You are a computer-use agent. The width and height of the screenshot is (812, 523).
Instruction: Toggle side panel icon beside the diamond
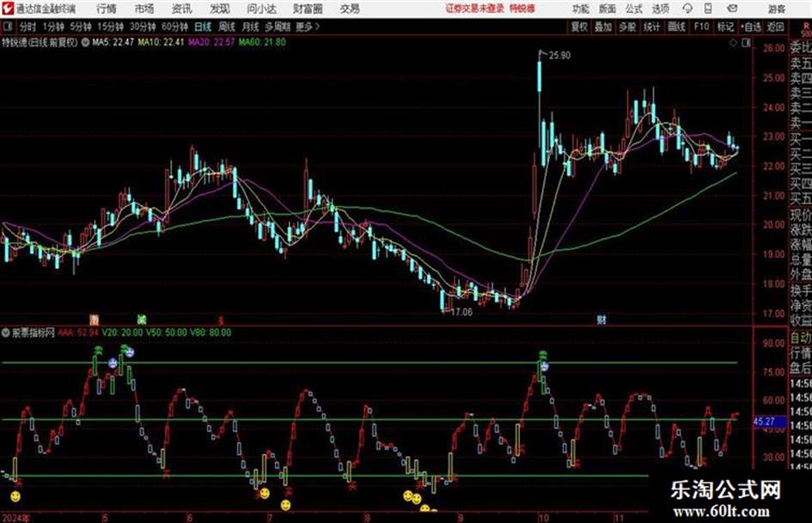click(x=746, y=43)
